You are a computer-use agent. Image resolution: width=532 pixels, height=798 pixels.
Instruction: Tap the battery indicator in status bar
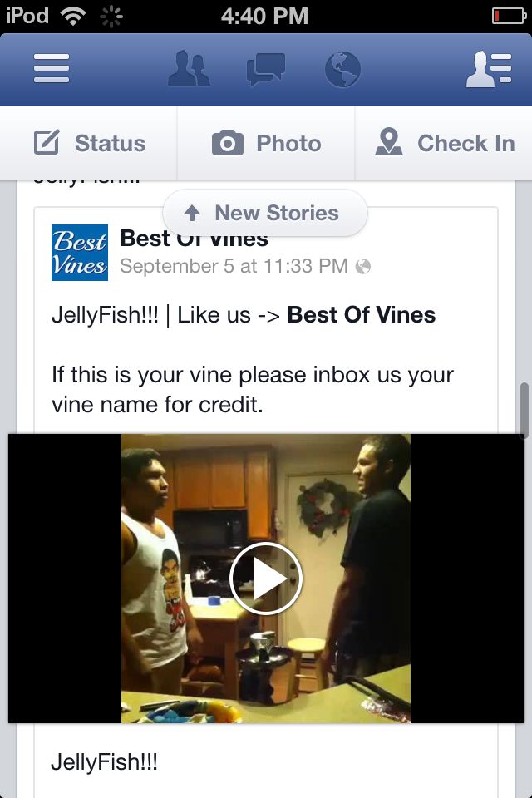point(509,17)
